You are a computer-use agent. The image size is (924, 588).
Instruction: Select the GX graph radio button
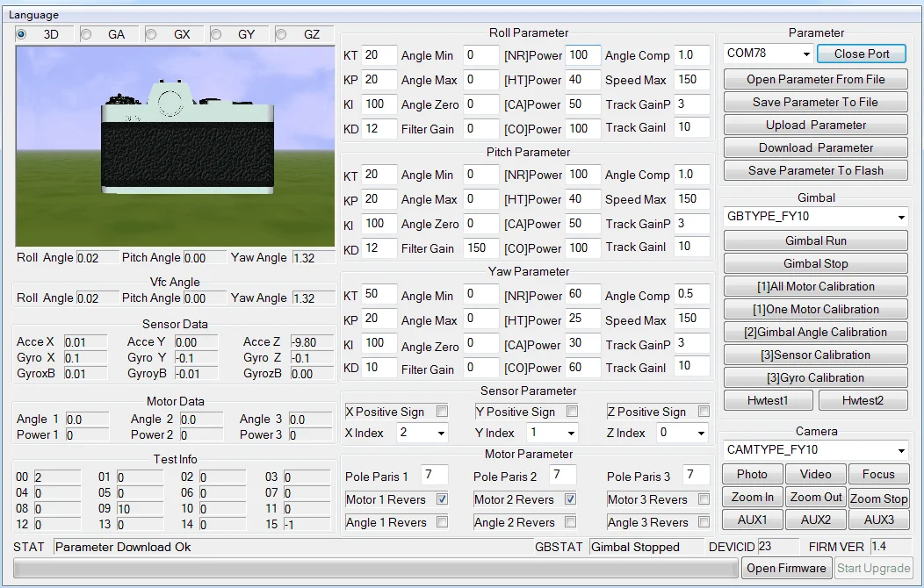151,34
